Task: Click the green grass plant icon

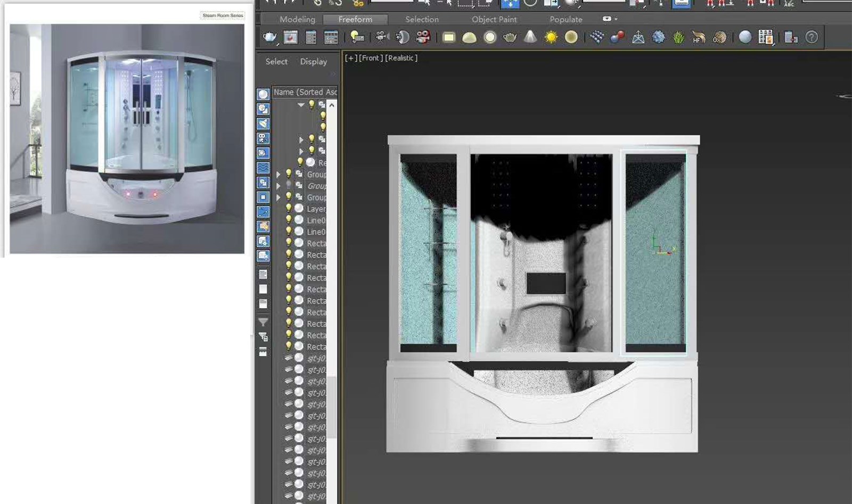Action: pyautogui.click(x=678, y=37)
